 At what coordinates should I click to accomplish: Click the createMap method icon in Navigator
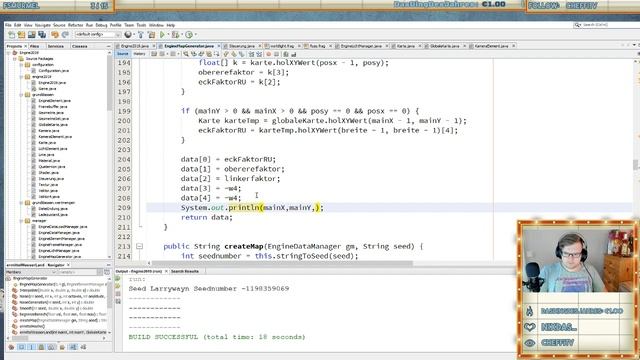click(15, 320)
